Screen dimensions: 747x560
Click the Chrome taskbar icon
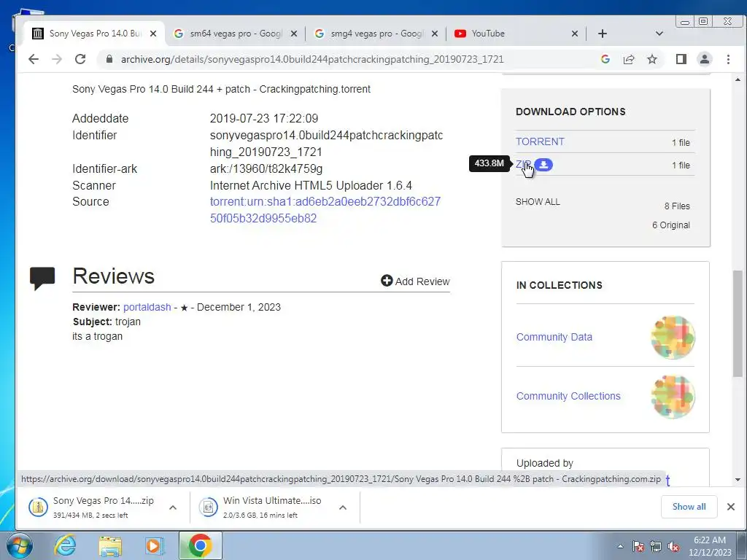click(201, 545)
